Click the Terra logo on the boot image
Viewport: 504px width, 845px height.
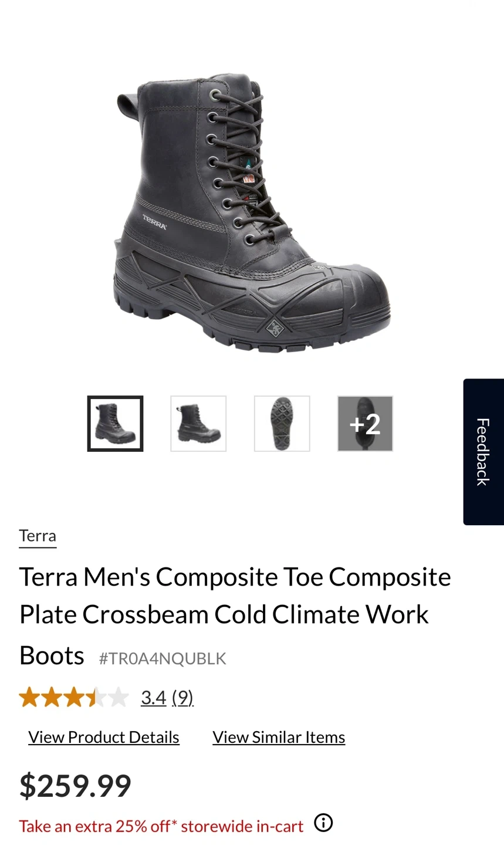point(155,222)
